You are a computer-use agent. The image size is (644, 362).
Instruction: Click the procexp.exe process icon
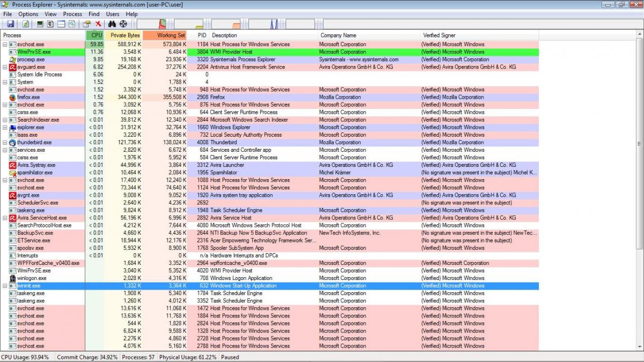click(x=13, y=60)
